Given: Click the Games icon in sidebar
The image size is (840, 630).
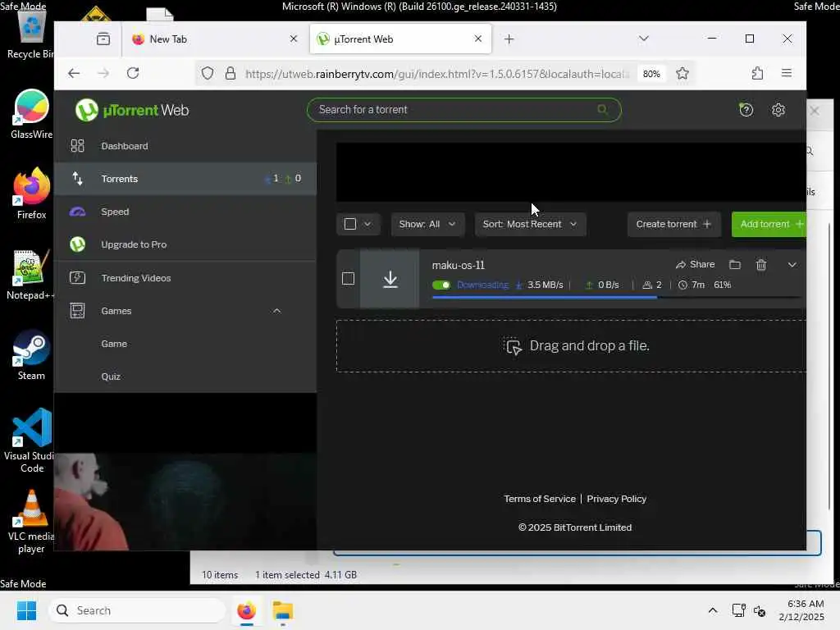Looking at the screenshot, I should [x=78, y=311].
